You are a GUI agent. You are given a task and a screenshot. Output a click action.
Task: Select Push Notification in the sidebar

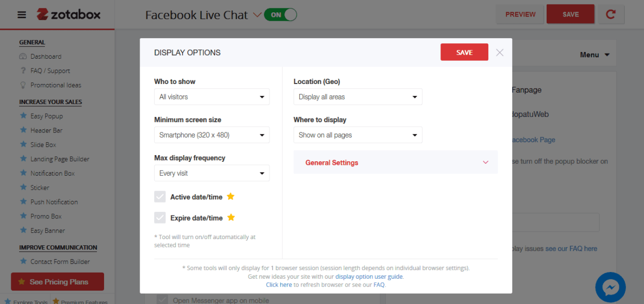[x=54, y=202]
